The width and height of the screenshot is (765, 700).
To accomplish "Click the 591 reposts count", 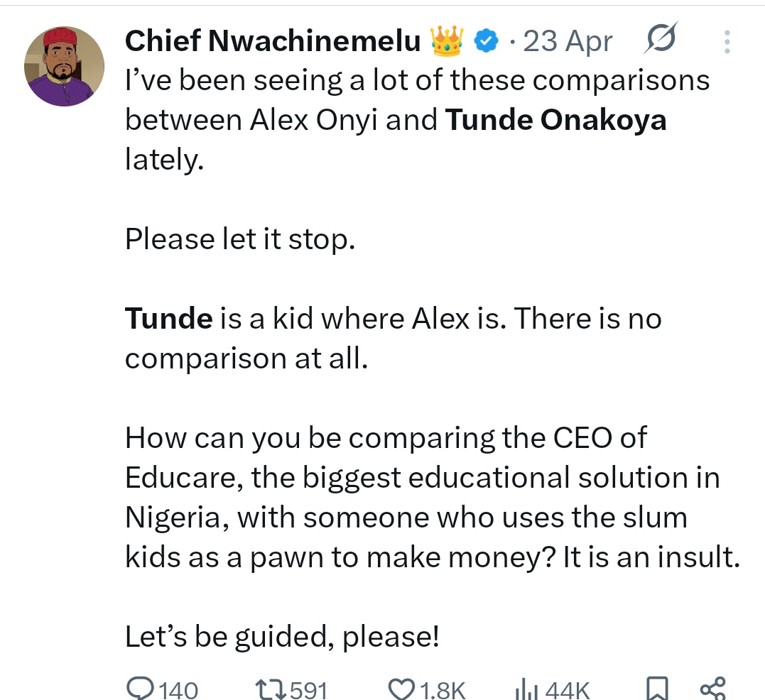I will coord(309,690).
